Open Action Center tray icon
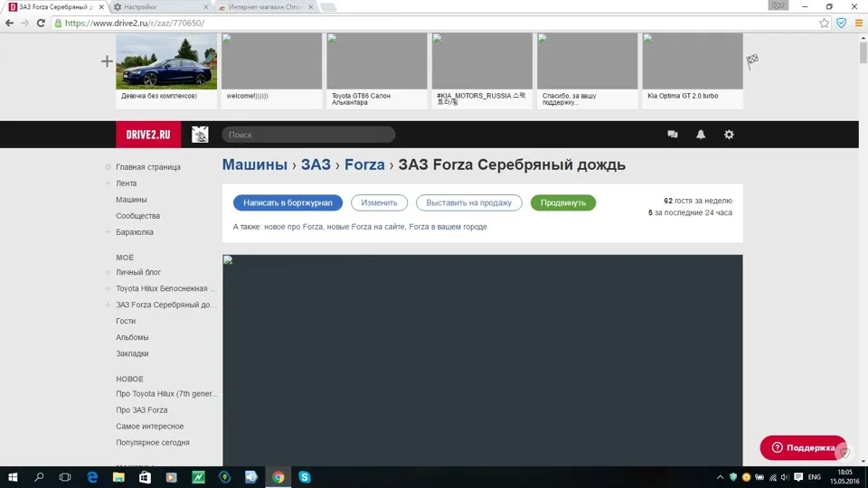 (798, 477)
